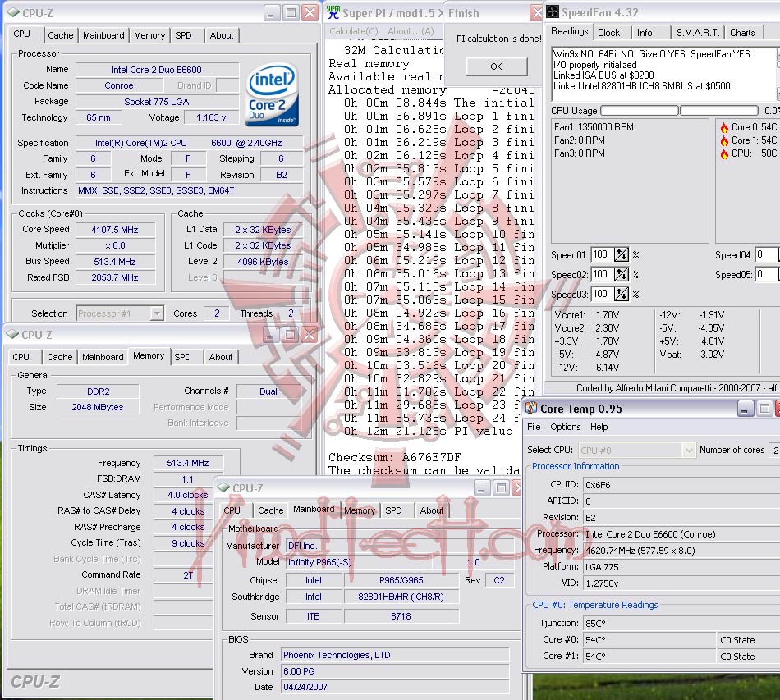This screenshot has height=700, width=780.
Task: Open the File menu in Core Temp
Action: coord(534,427)
